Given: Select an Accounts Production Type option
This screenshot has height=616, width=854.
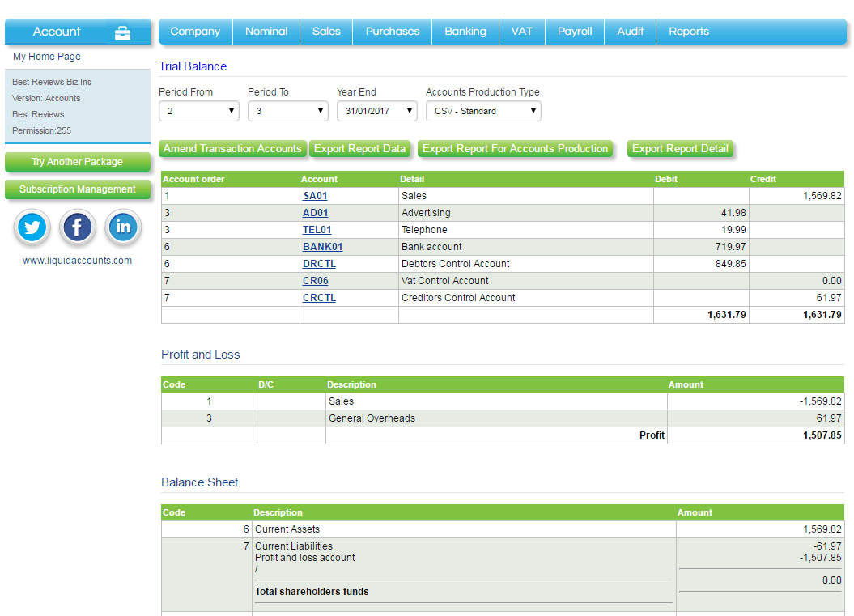Looking at the screenshot, I should pyautogui.click(x=483, y=112).
